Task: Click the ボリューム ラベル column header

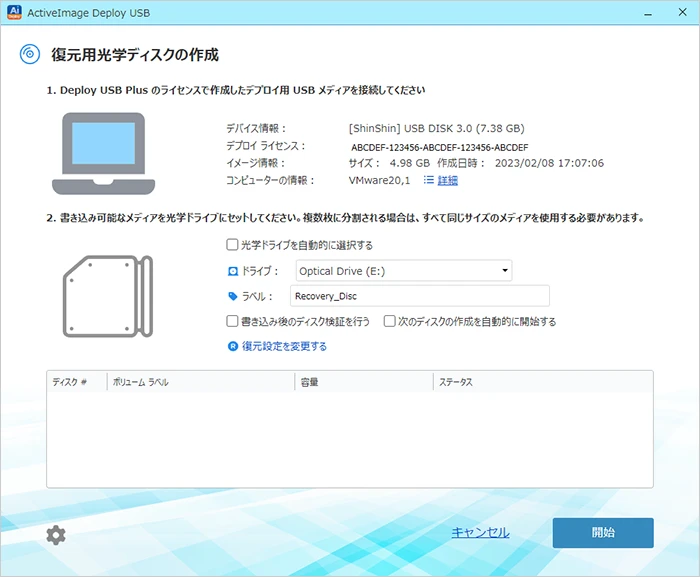Action: pos(201,382)
